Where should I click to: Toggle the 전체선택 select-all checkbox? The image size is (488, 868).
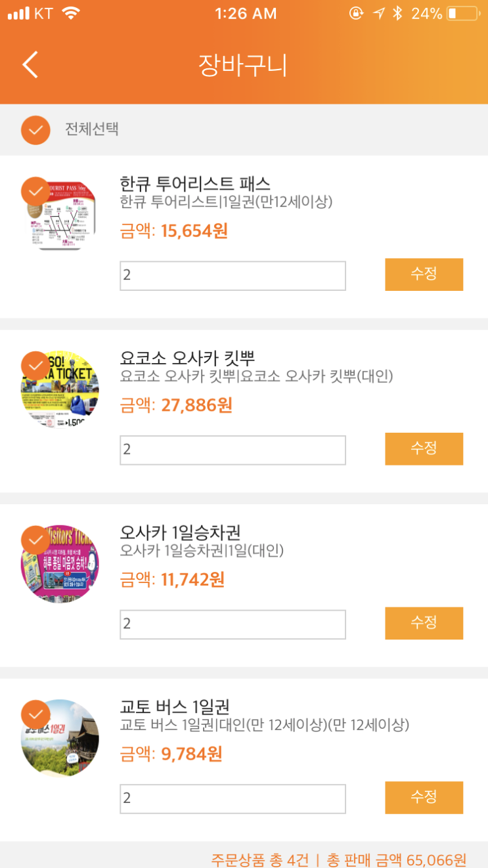click(x=36, y=129)
